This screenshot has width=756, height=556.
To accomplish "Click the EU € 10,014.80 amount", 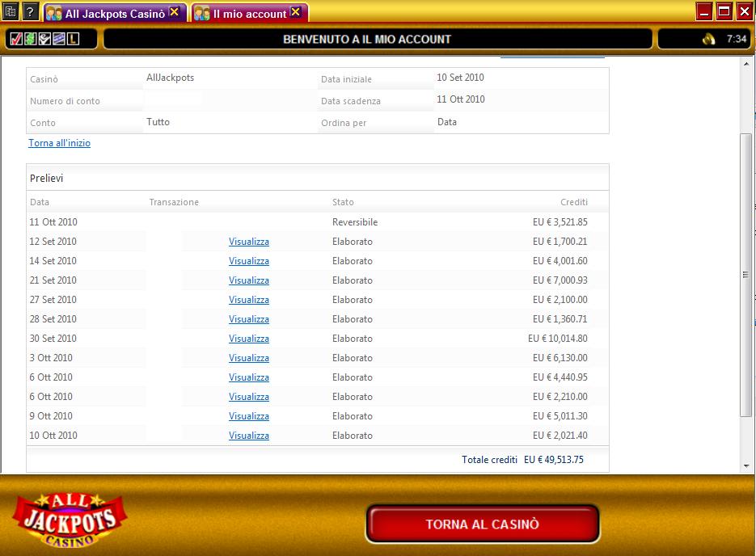I will click(557, 339).
